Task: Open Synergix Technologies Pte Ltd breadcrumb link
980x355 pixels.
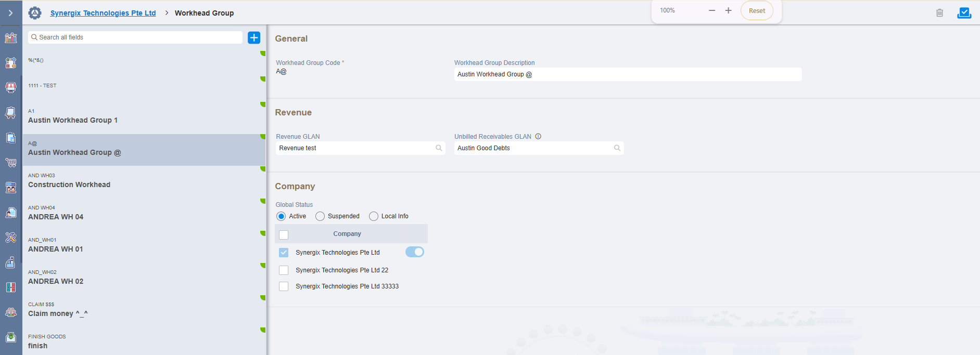Action: coord(103,13)
